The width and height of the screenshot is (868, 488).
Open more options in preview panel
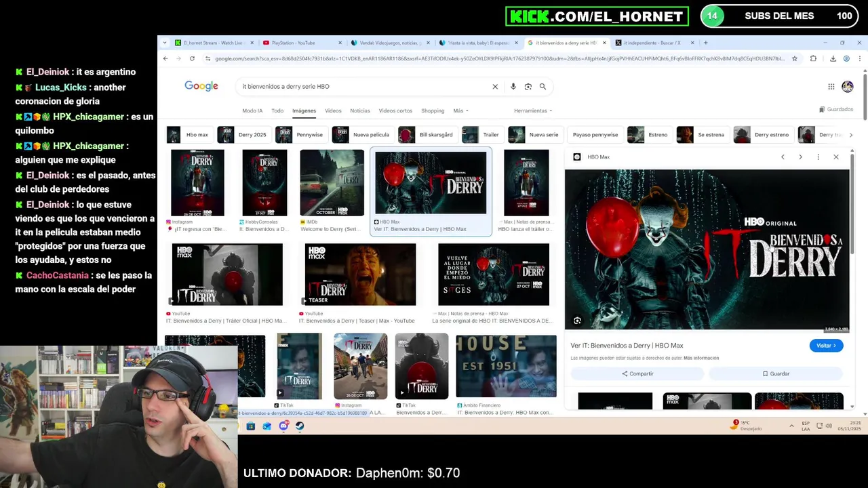[818, 157]
